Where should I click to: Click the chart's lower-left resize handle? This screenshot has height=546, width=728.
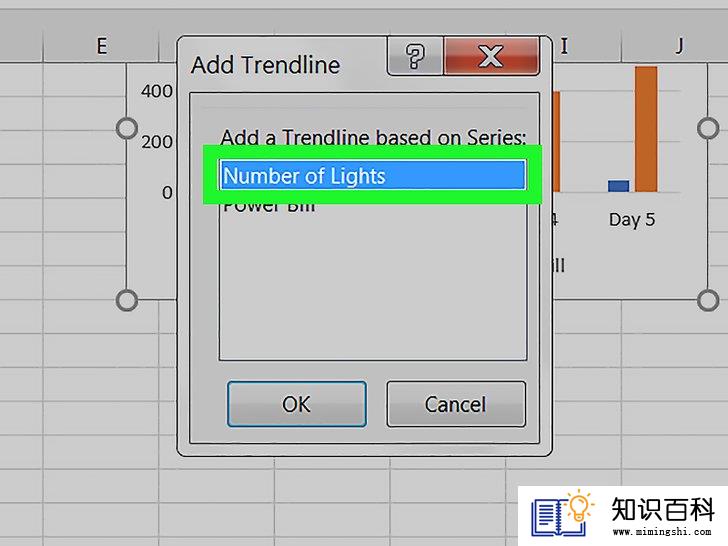[127, 300]
